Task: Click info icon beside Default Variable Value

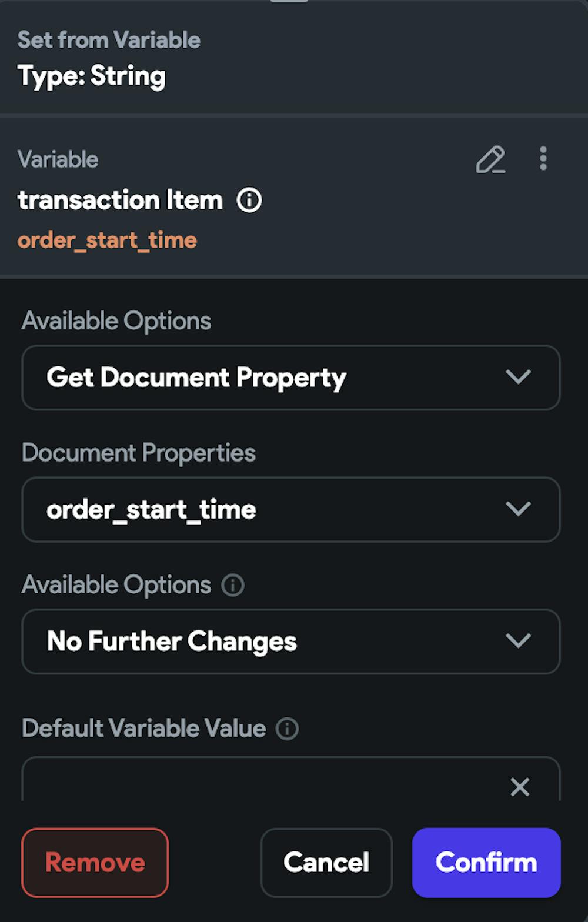Action: [x=288, y=729]
